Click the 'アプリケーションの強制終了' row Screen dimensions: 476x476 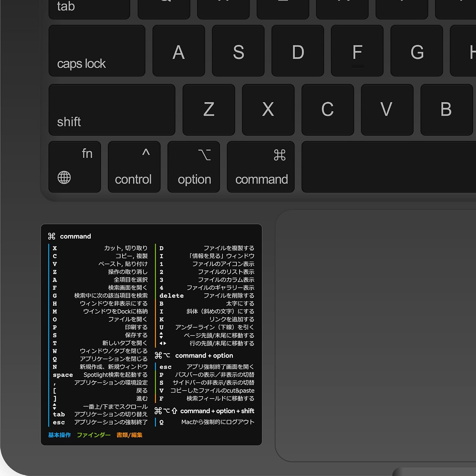click(100, 422)
